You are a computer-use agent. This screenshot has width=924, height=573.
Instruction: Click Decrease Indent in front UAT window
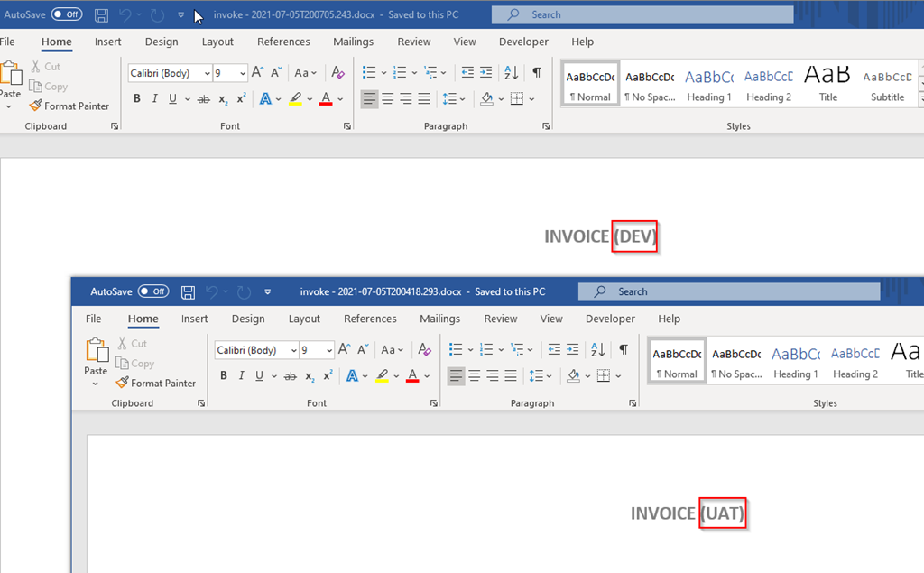point(554,349)
